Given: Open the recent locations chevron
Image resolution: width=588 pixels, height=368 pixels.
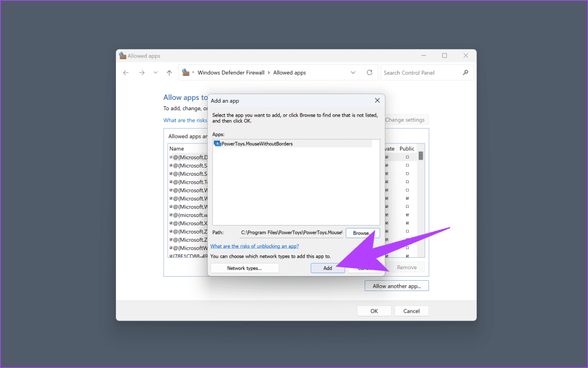Looking at the screenshot, I should pos(156,73).
